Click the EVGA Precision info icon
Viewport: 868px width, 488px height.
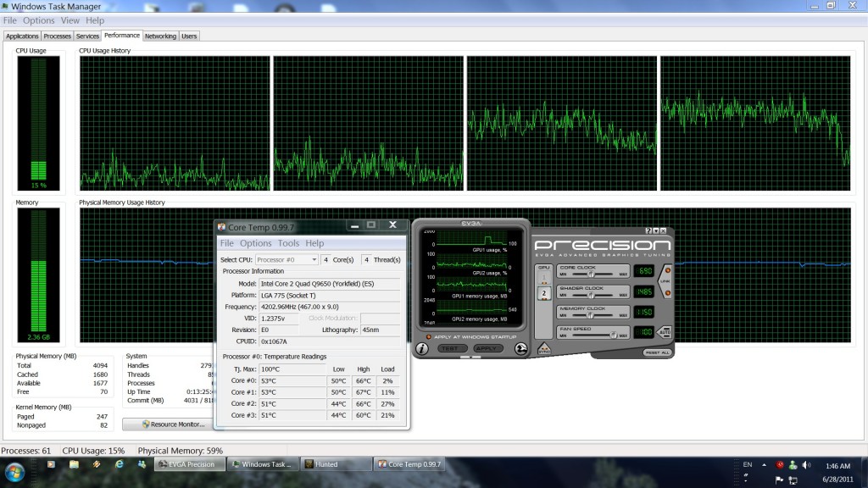coord(421,348)
